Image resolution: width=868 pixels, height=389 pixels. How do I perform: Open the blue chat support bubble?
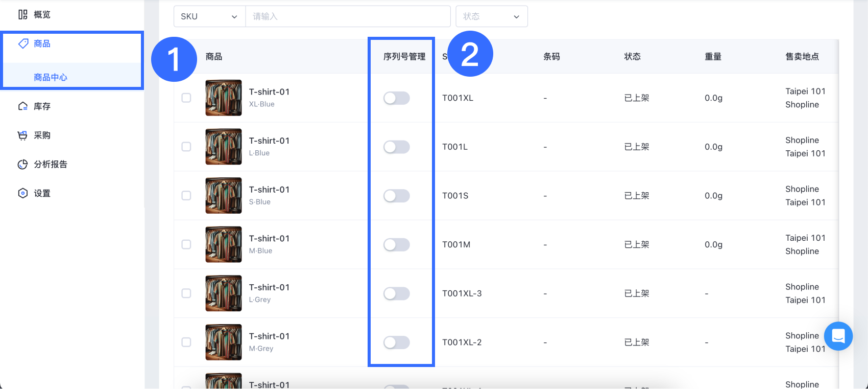(838, 336)
